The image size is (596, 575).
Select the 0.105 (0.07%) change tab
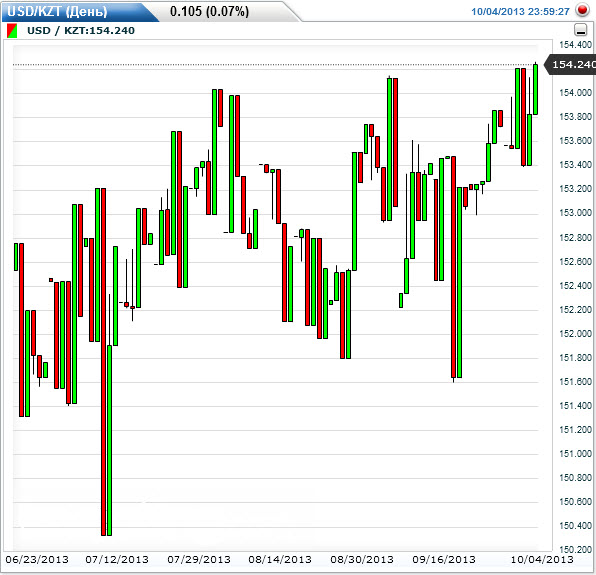209,11
